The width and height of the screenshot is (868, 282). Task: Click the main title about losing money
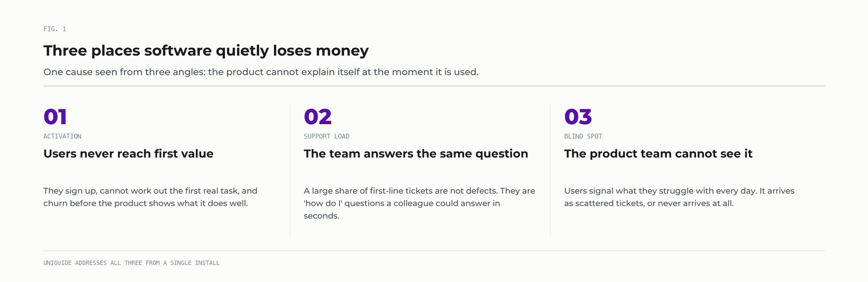pyautogui.click(x=206, y=50)
